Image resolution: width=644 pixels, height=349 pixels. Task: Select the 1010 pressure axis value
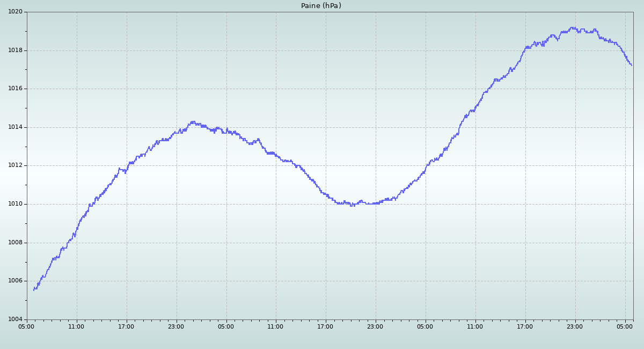(14, 204)
